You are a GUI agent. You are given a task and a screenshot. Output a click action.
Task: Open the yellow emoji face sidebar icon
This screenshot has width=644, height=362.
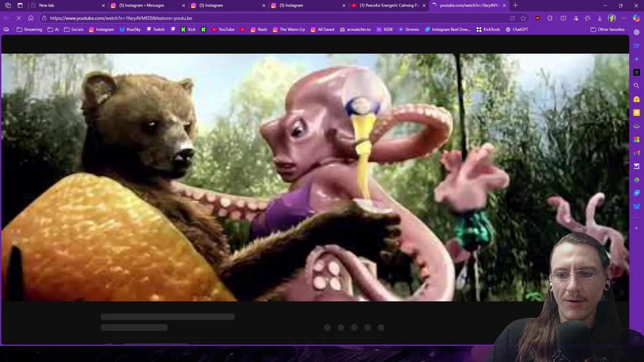point(636,99)
